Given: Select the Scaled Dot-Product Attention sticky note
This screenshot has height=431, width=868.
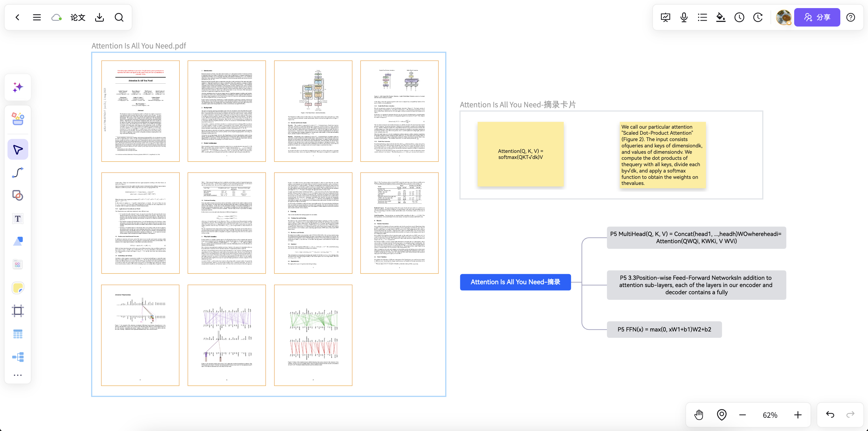Looking at the screenshot, I should pyautogui.click(x=662, y=155).
